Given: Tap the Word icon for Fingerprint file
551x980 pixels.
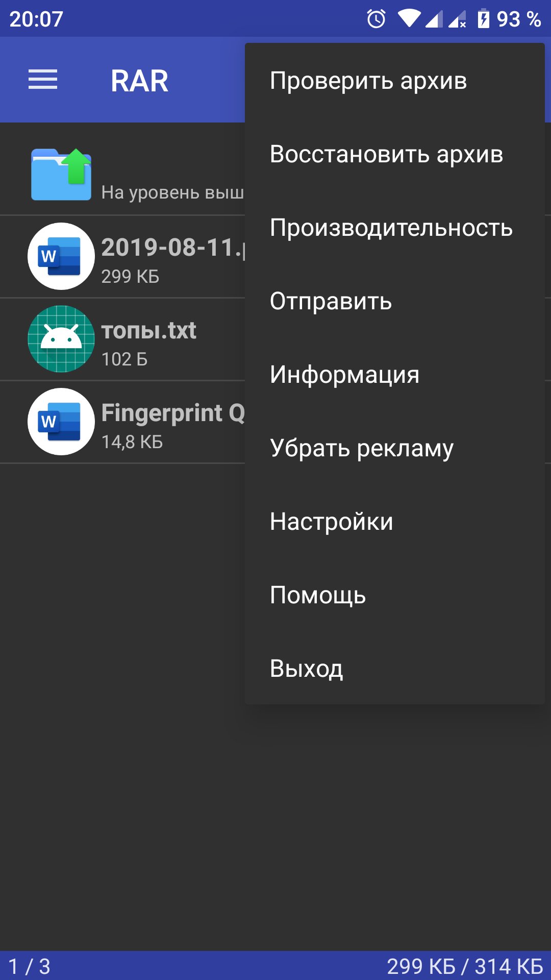Looking at the screenshot, I should (61, 422).
